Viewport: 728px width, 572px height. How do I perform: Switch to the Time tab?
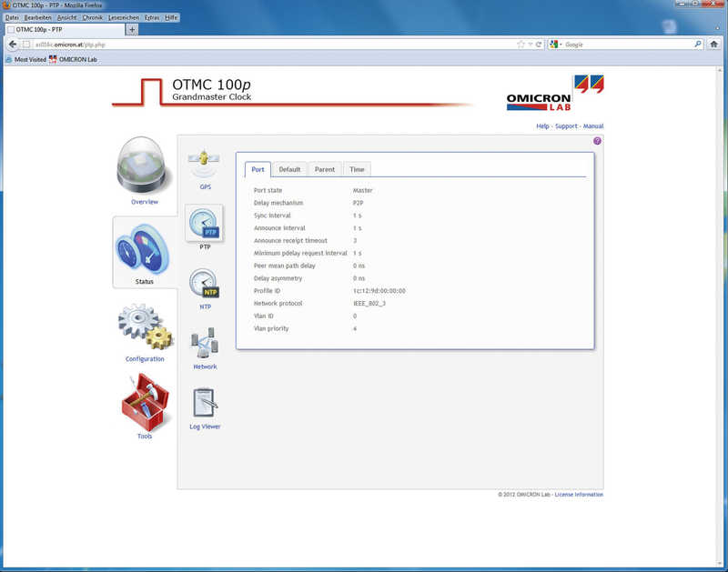tap(357, 169)
